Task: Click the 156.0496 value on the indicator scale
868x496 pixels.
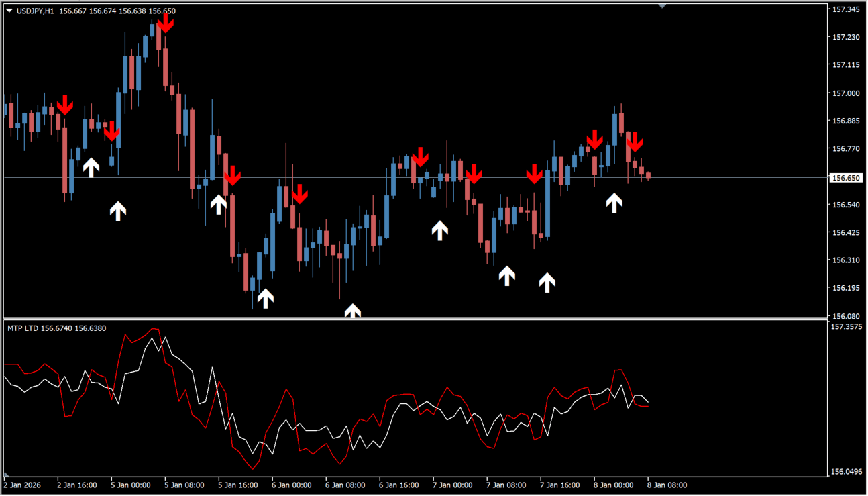Action: pos(847,472)
